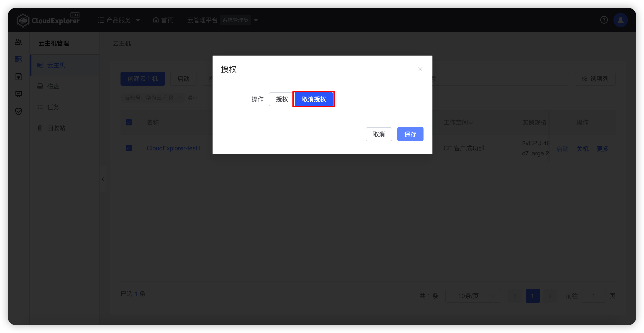
Task: Open user management icon in left rail
Action: click(19, 42)
